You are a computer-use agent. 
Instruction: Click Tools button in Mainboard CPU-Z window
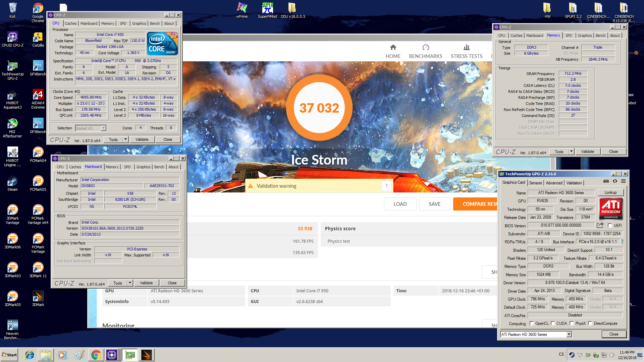pos(118,283)
